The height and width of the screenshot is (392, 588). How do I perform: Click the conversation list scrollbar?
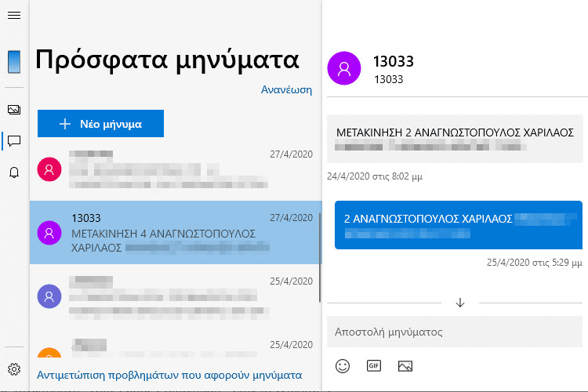point(320,257)
